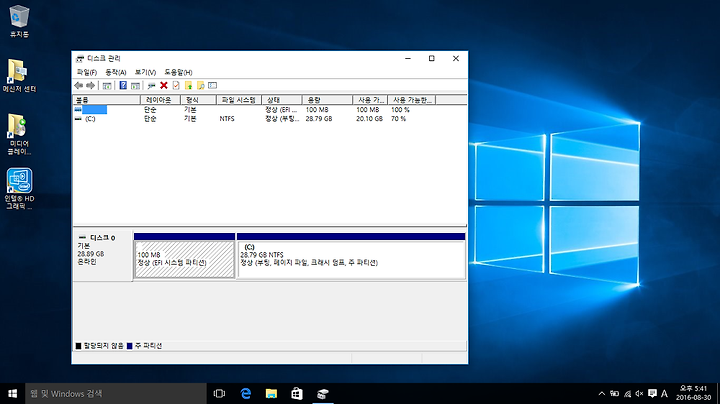Screen dimensions: 720x404
Task: Minimize the 디스크 관리 window
Action: point(408,58)
